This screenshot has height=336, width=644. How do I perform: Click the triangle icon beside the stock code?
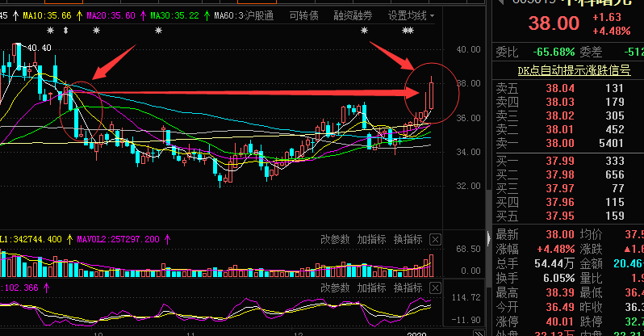coord(500,2)
